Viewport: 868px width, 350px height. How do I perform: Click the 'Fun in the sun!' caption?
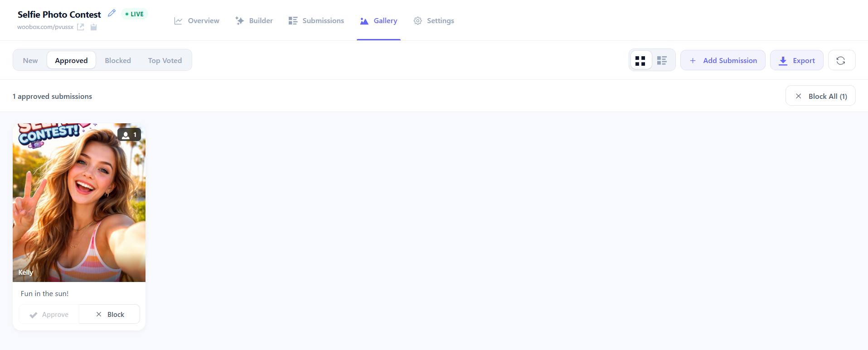[x=45, y=294]
